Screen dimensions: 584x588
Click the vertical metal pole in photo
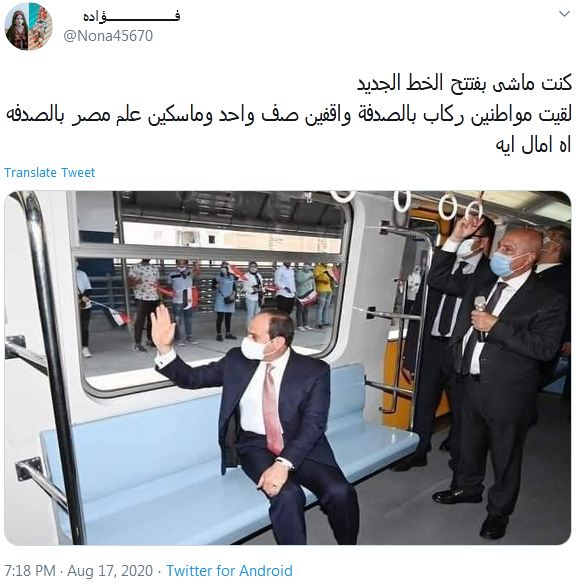[x=55, y=366]
